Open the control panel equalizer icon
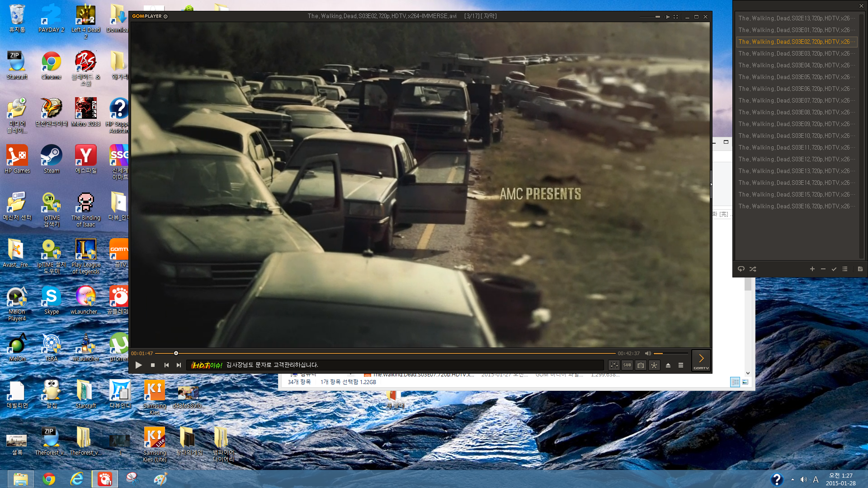Viewport: 868px width, 488px height. coord(613,365)
